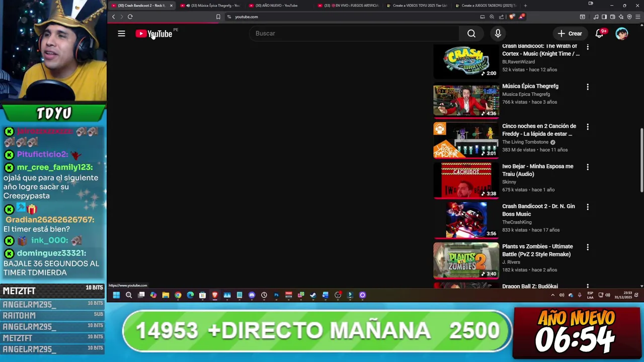The image size is (644, 362).
Task: Open options for Plants vs Zombies Ultimate Battle video
Action: point(588,247)
